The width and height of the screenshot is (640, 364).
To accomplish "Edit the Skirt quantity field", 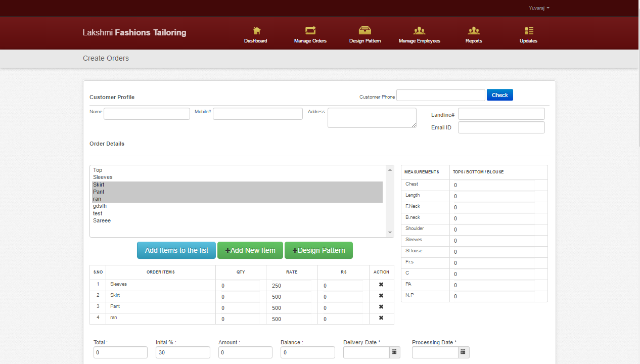I will 241,297.
